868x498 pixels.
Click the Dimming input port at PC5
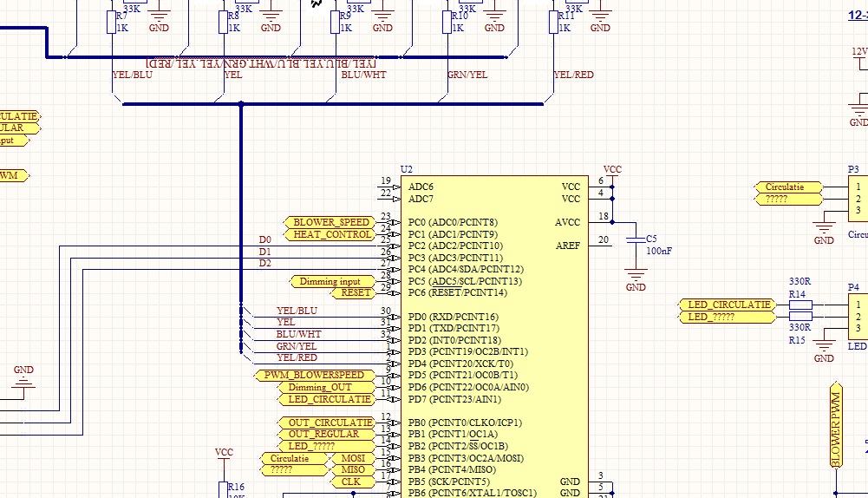(x=333, y=281)
